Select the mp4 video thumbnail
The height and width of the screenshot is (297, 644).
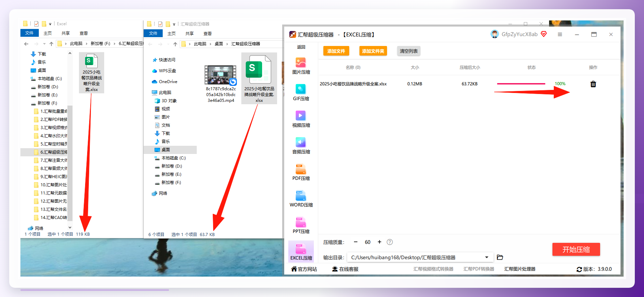(221, 75)
